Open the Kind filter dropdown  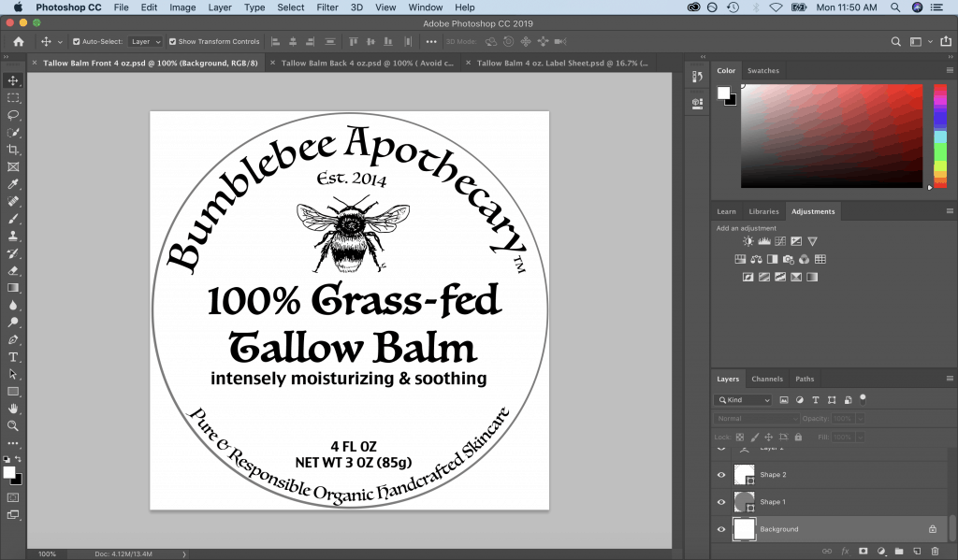(x=742, y=399)
